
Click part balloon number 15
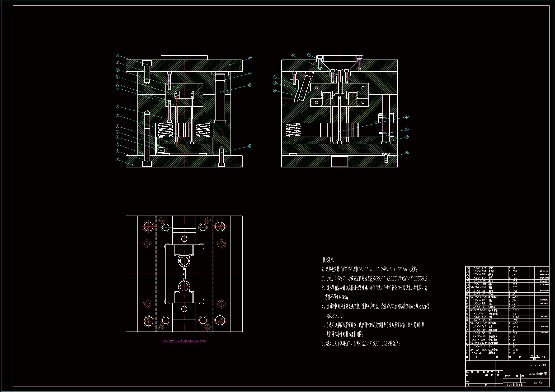[250, 58]
